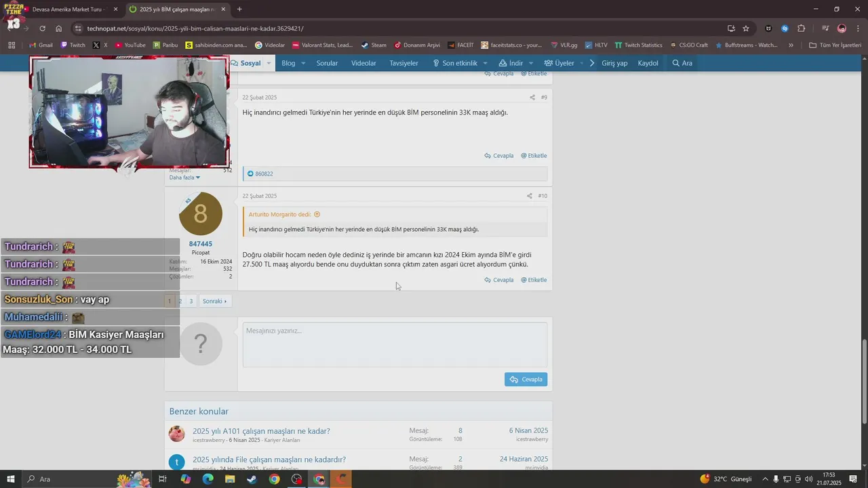This screenshot has width=868, height=488.
Task: Open user 847445's avatar
Action: [201, 214]
